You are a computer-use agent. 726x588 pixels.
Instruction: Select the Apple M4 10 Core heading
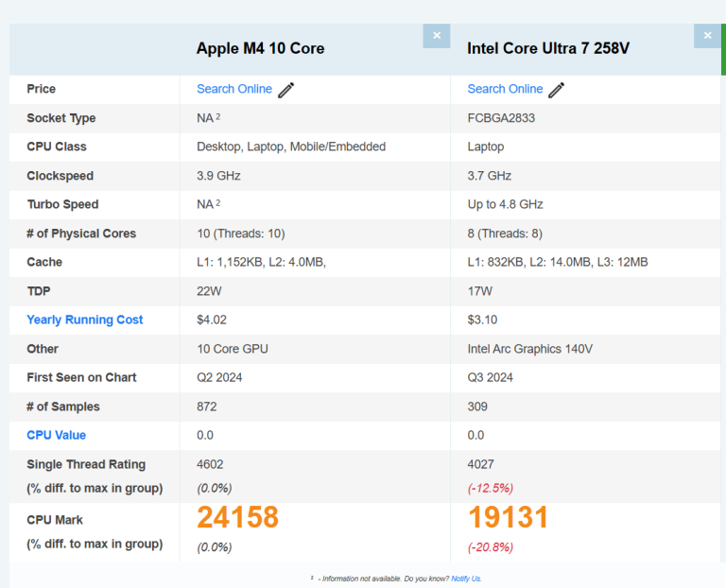260,48
